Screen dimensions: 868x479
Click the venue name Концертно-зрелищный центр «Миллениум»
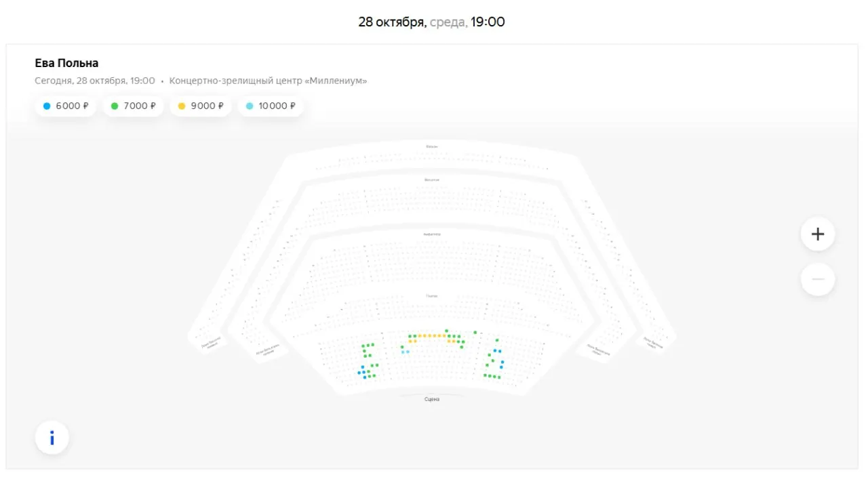tap(269, 81)
